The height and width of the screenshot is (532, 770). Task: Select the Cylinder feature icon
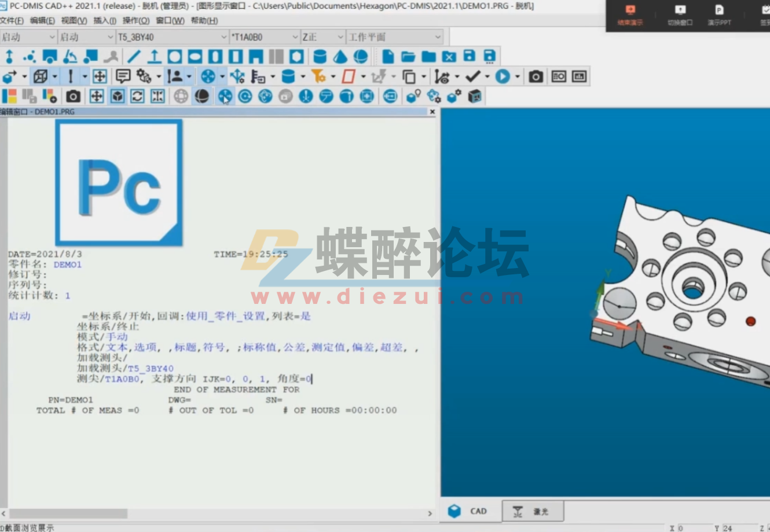319,56
